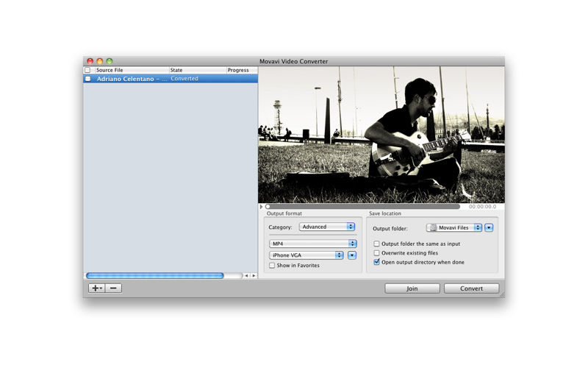The height and width of the screenshot is (368, 588).
Task: Select the Adriano Celentano file row
Action: (x=171, y=79)
